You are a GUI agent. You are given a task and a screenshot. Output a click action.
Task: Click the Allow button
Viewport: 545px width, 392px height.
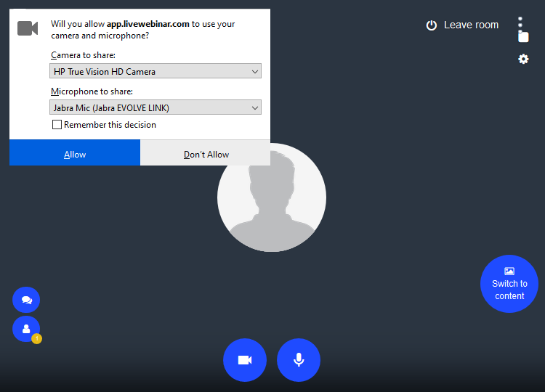pyautogui.click(x=75, y=153)
